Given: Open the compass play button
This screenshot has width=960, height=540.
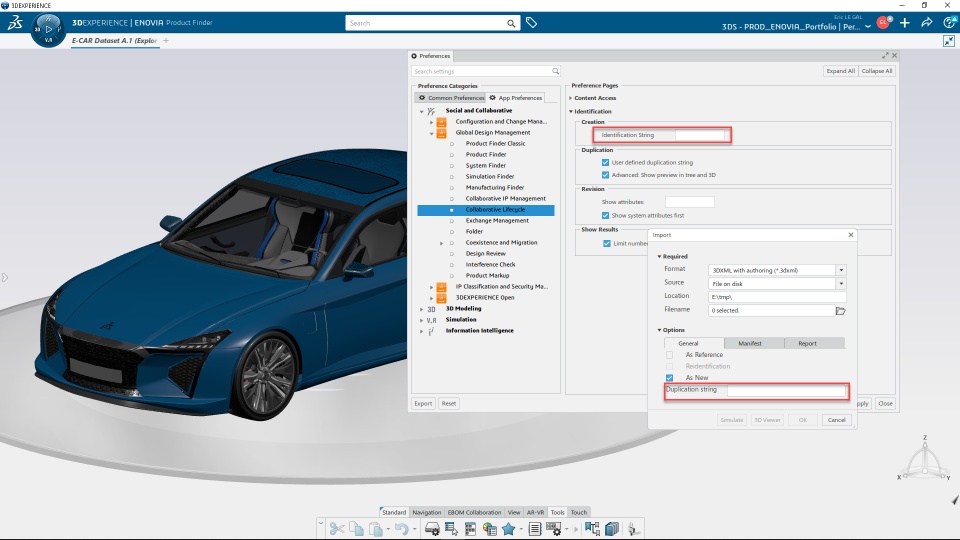Looking at the screenshot, I should (48, 29).
